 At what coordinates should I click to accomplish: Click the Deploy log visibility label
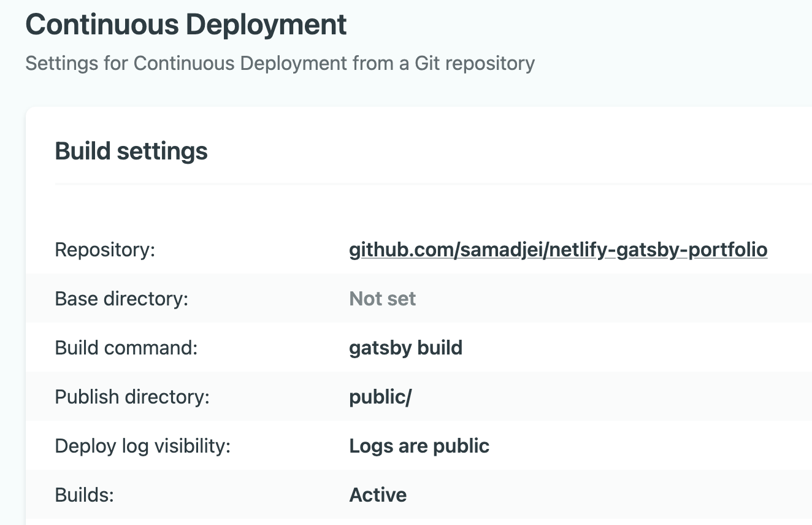[142, 446]
